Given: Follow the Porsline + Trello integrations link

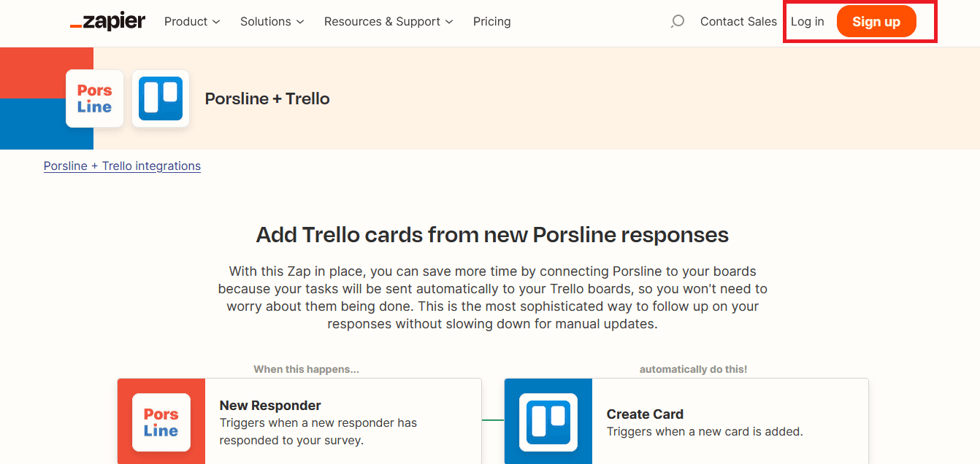Looking at the screenshot, I should (122, 166).
